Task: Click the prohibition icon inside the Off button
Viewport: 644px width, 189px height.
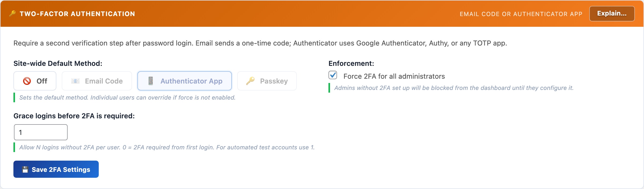Action: (x=27, y=81)
